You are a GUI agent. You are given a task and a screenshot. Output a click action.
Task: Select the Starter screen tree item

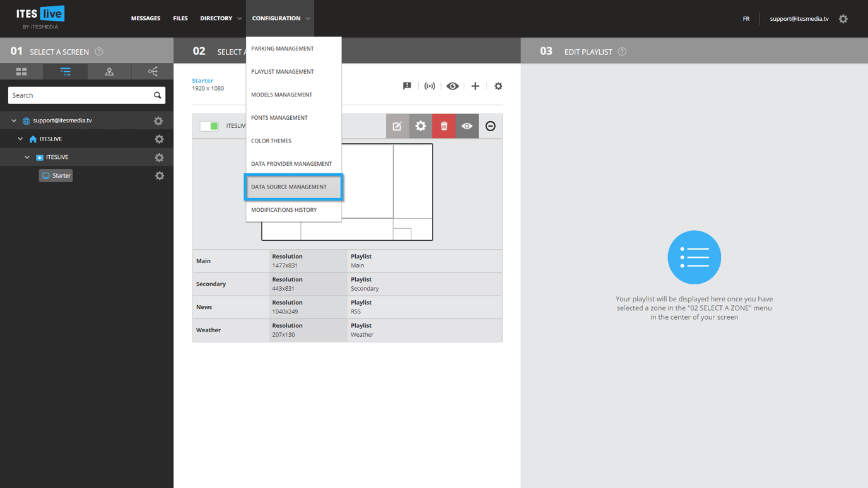click(x=56, y=175)
